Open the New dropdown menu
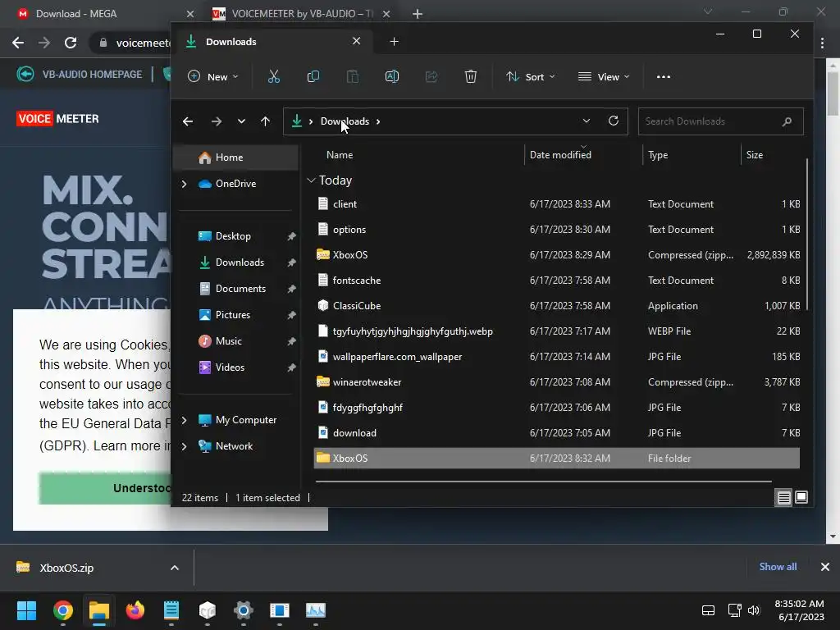Image resolution: width=840 pixels, height=630 pixels. tap(212, 76)
